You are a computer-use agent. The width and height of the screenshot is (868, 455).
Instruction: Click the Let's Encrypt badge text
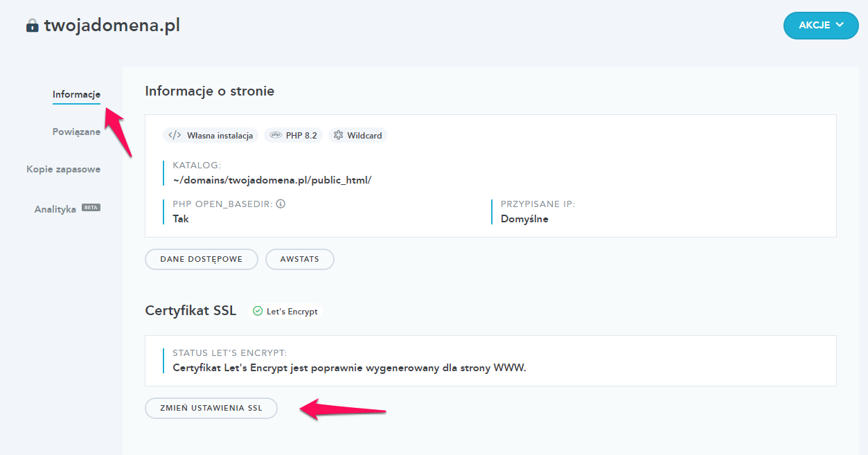[x=292, y=312]
